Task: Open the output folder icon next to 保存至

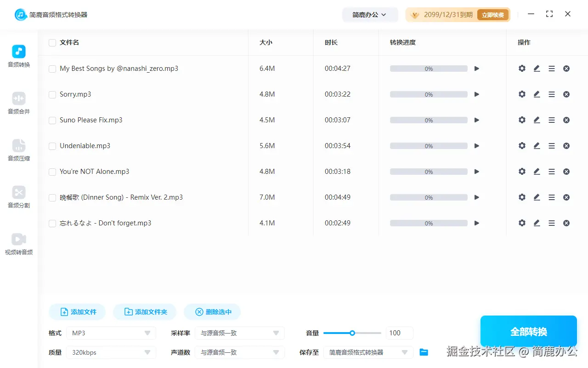Action: (423, 352)
